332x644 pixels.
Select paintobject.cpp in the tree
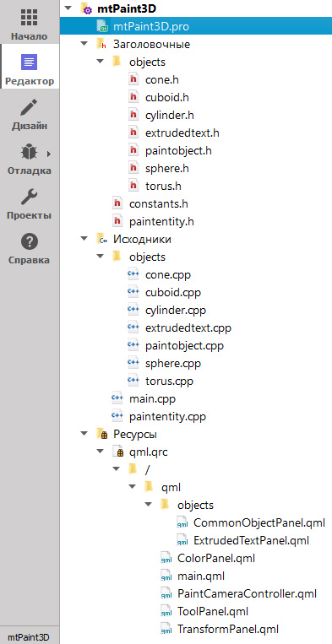tap(184, 346)
